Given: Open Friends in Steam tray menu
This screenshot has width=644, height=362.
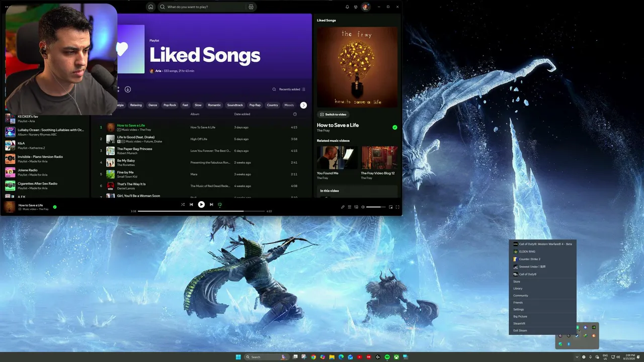Looking at the screenshot, I should click(542, 303).
